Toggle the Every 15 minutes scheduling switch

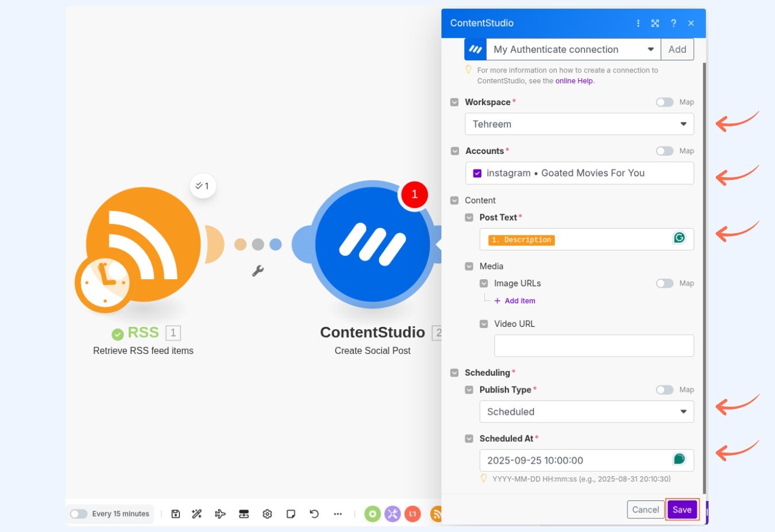(79, 514)
